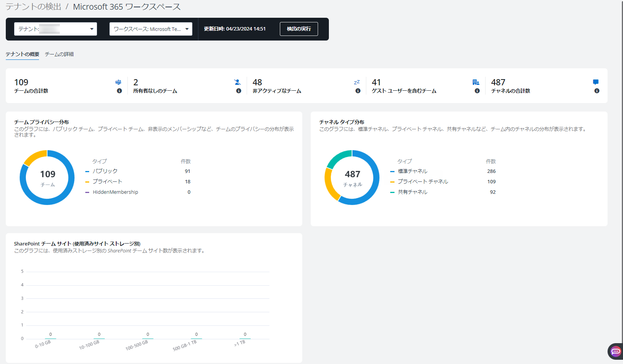This screenshot has height=364, width=623.
Task: Click チーム プライバシー分布 chart title
Action: point(42,122)
